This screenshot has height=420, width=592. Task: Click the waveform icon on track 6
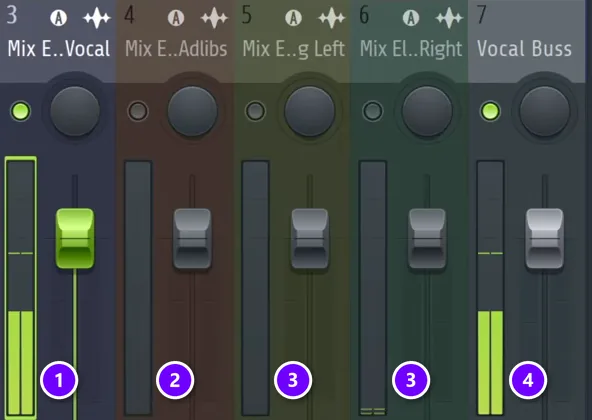coord(449,18)
